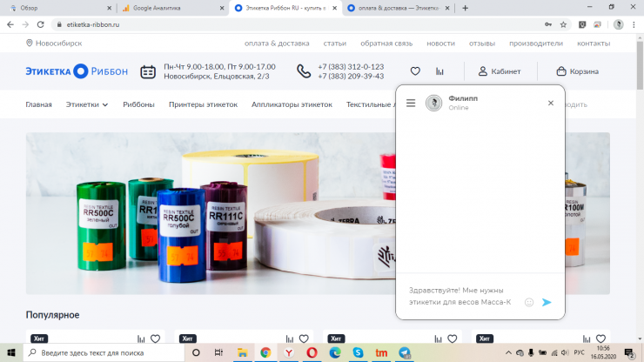Image resolution: width=644 pixels, height=362 pixels.
Task: Open Корзина shopping cart
Action: [x=578, y=71]
